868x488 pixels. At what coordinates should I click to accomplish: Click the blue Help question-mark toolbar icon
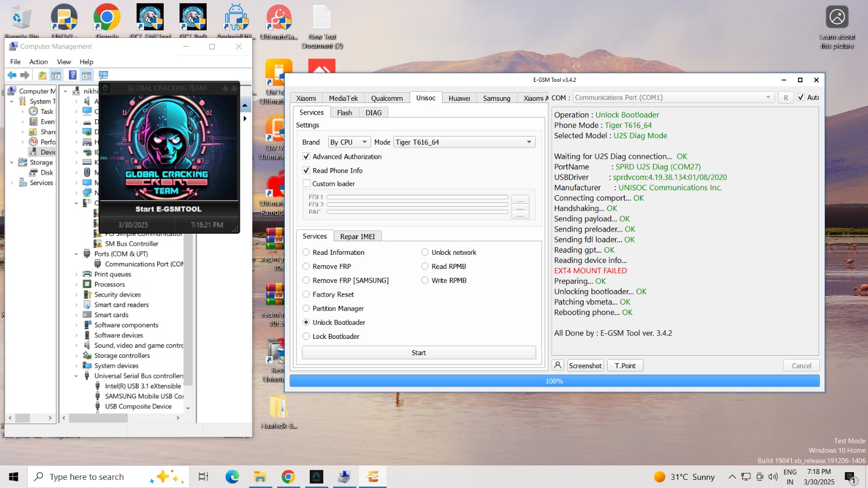(x=73, y=75)
